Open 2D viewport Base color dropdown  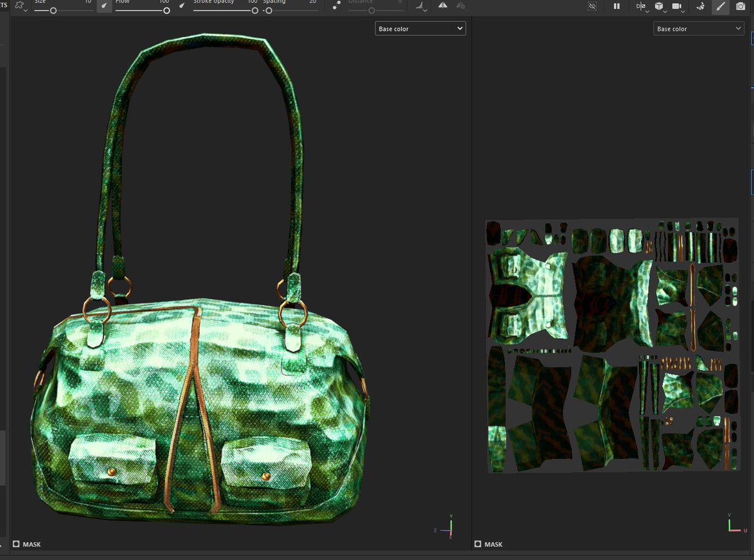click(x=699, y=28)
